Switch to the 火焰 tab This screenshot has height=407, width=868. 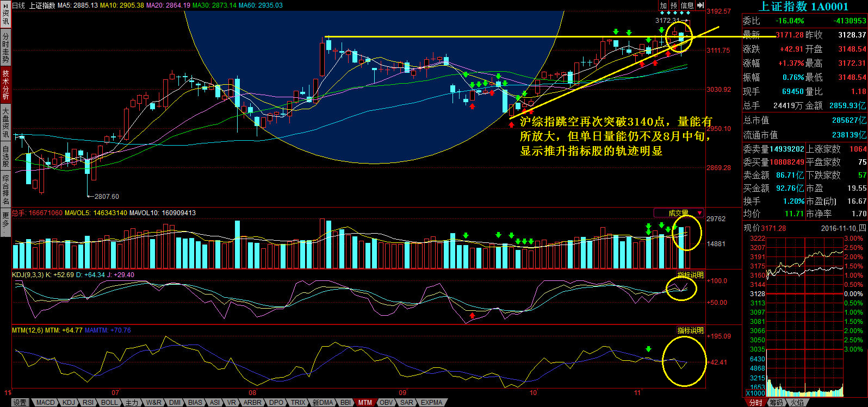point(796,403)
